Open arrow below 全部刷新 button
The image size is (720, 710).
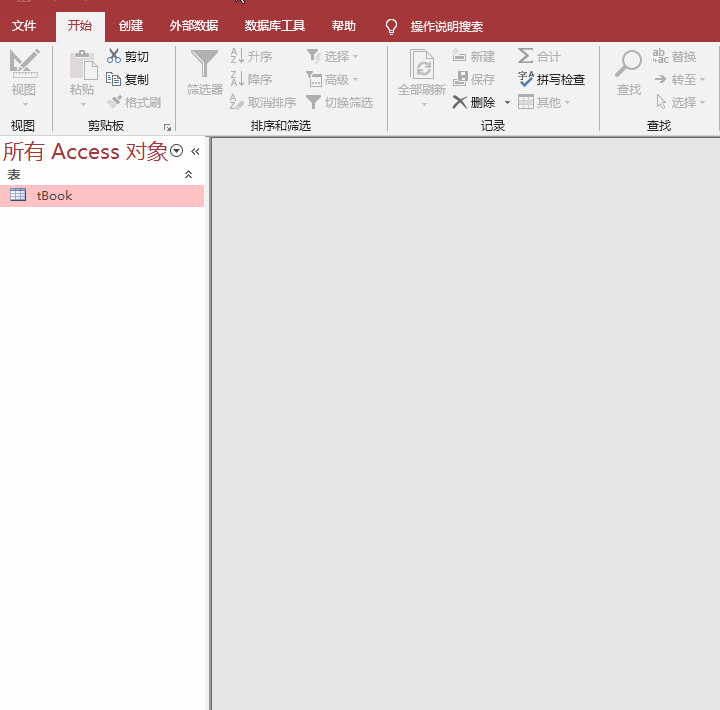click(x=424, y=105)
